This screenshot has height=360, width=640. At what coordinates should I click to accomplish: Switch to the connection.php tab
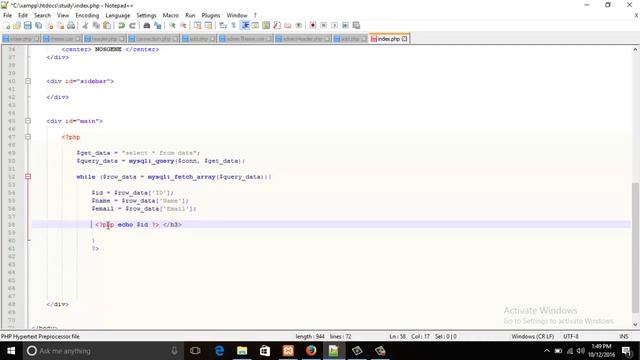(153, 39)
